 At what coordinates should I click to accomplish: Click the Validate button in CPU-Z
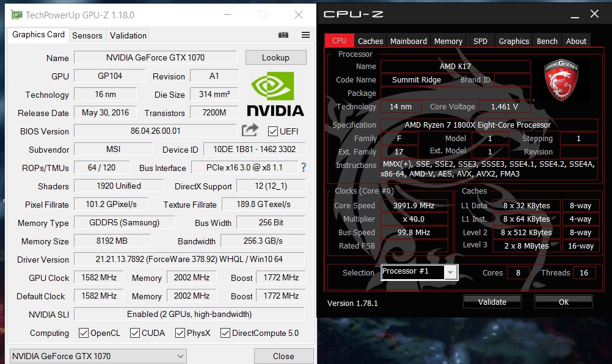492,302
